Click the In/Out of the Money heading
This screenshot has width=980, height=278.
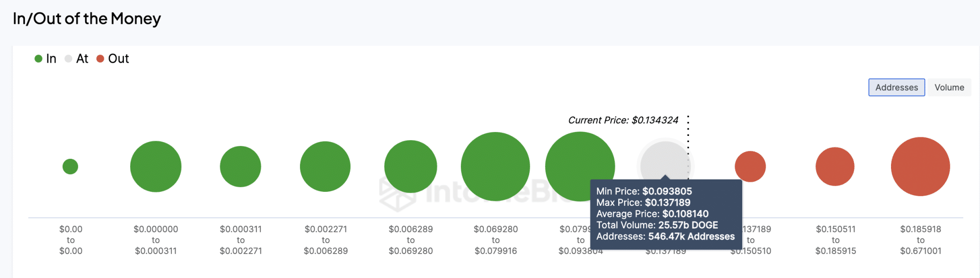(87, 19)
